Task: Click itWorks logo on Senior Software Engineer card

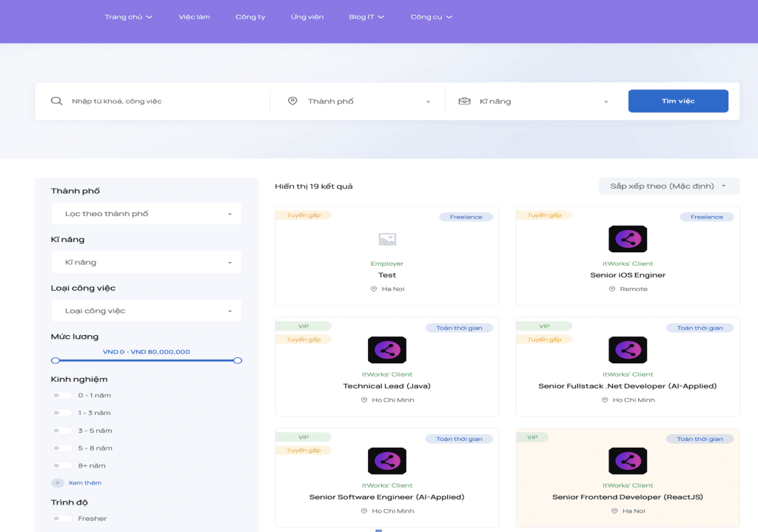Action: (x=386, y=461)
